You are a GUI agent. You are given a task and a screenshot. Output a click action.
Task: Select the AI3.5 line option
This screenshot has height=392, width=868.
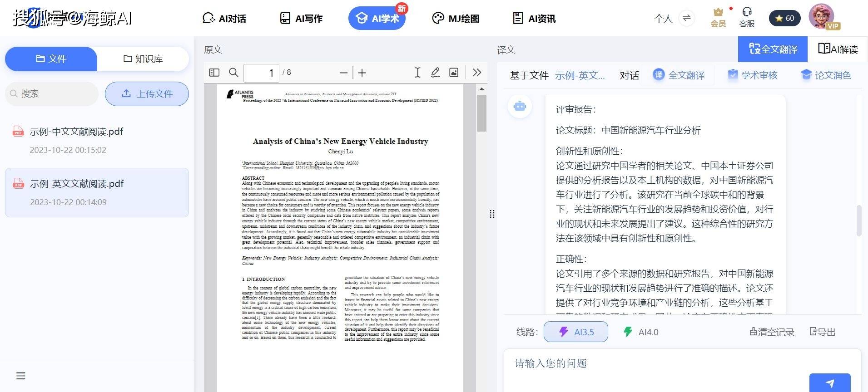click(x=576, y=332)
